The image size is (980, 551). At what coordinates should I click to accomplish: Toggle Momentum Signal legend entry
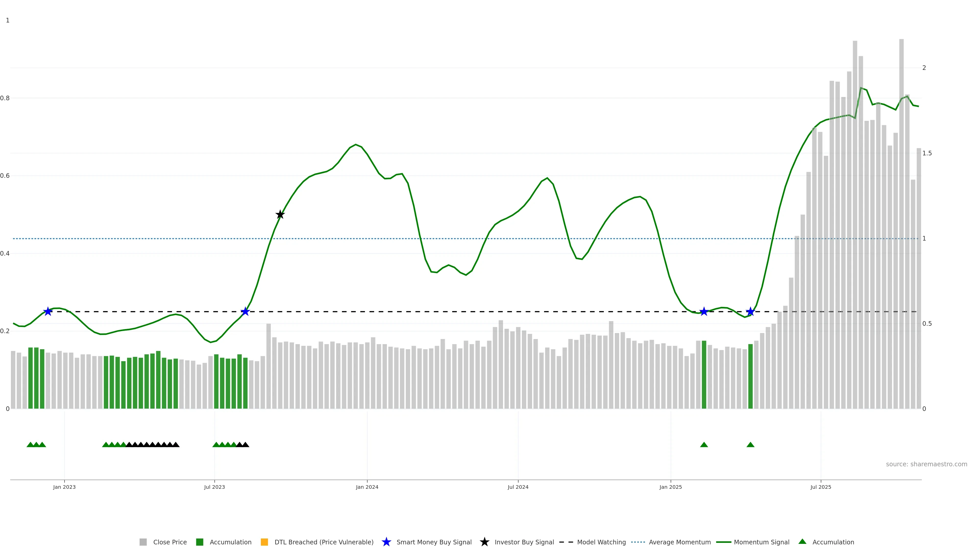click(761, 542)
